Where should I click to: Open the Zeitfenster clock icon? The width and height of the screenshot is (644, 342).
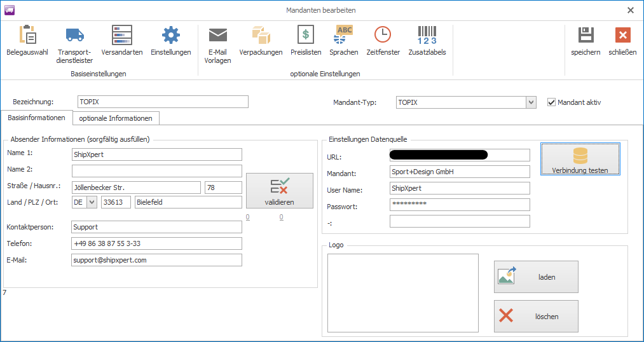coord(383,35)
